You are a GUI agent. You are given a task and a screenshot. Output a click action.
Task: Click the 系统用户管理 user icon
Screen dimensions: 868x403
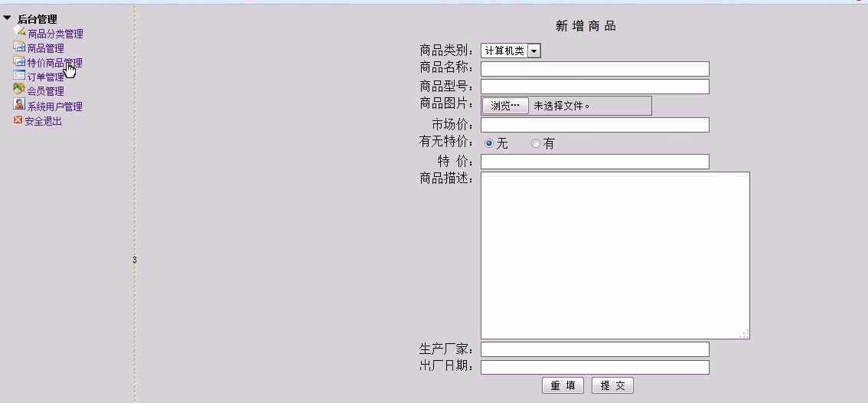(19, 103)
